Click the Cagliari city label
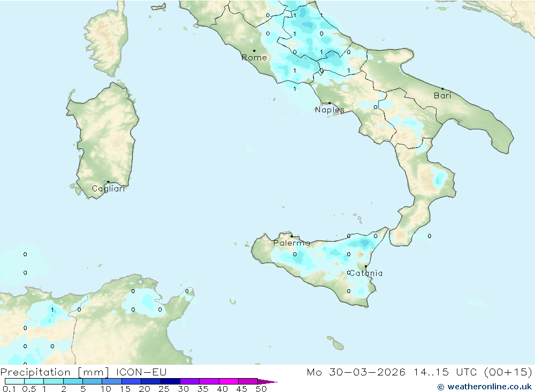Screen dimensions: 535x392 109,189
